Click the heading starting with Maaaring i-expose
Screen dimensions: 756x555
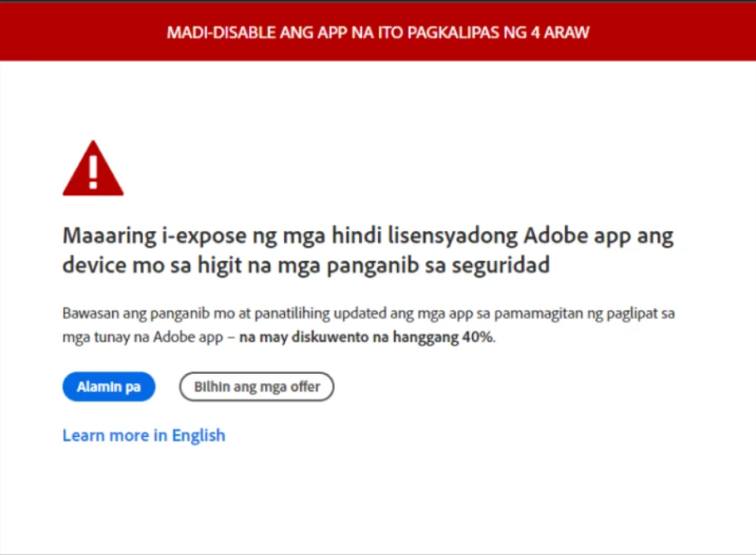[x=368, y=250]
